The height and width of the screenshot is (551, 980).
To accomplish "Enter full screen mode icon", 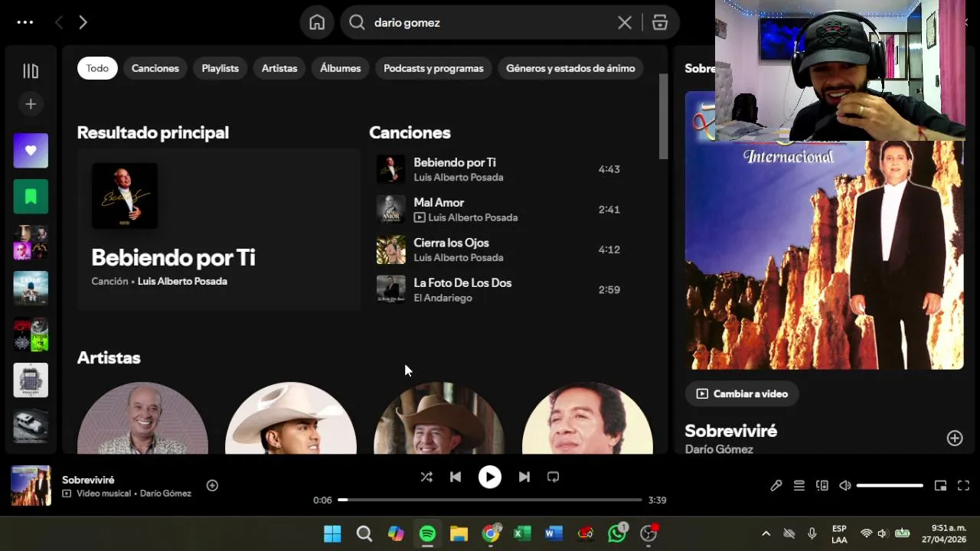I will 963,485.
